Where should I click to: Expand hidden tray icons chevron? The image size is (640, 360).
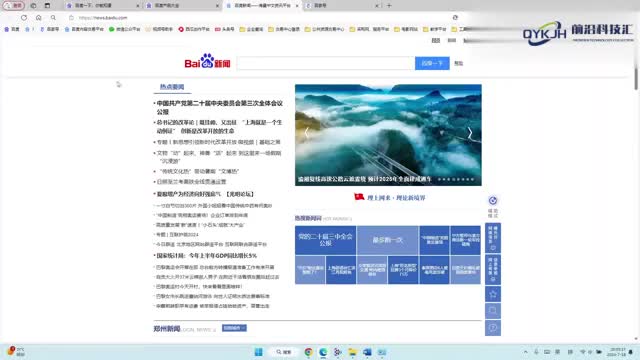[x=526, y=352]
